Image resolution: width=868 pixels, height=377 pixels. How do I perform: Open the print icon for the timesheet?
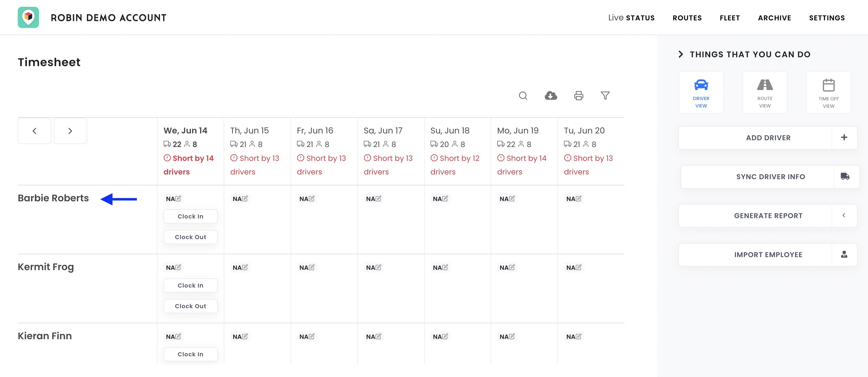[x=579, y=96]
